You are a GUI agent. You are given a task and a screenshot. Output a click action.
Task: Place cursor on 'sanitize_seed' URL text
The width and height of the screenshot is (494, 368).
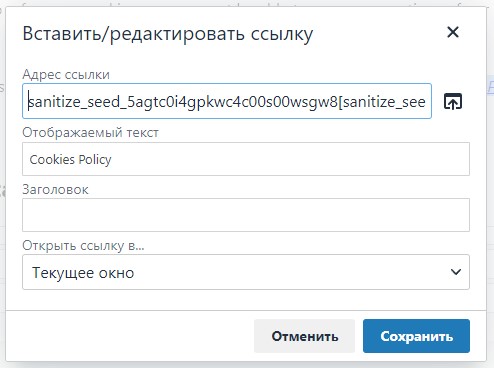point(73,102)
